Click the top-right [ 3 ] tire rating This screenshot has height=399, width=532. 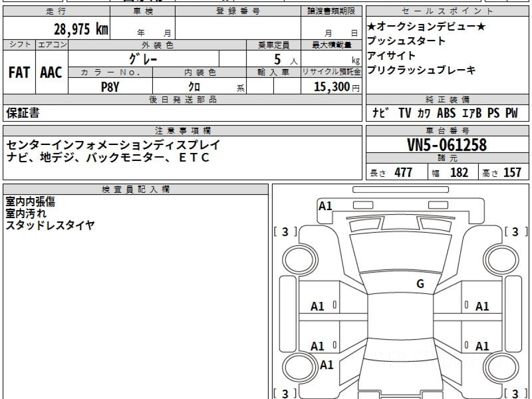point(515,231)
